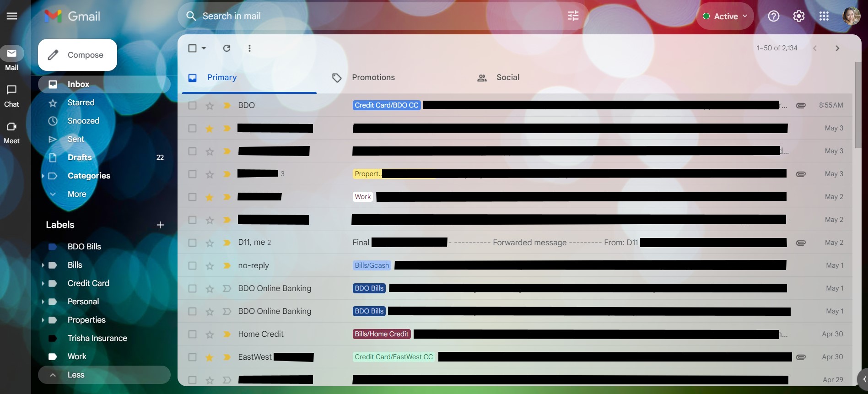868x394 pixels.
Task: Click the Bills/Home Credit label chip
Action: tap(382, 334)
